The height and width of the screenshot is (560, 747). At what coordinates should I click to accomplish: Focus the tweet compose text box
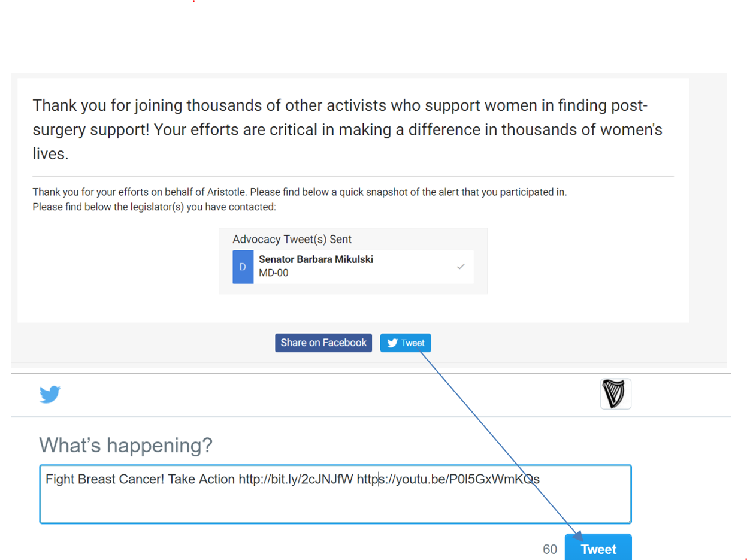[335, 494]
